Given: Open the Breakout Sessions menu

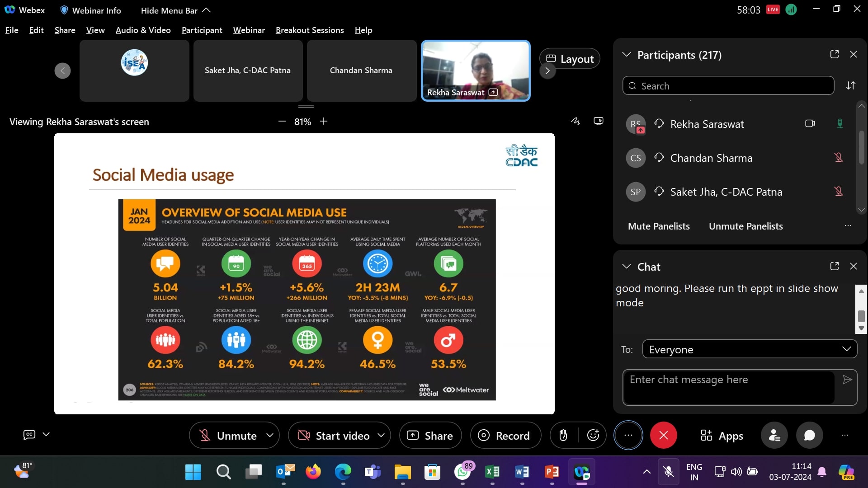Looking at the screenshot, I should 310,30.
